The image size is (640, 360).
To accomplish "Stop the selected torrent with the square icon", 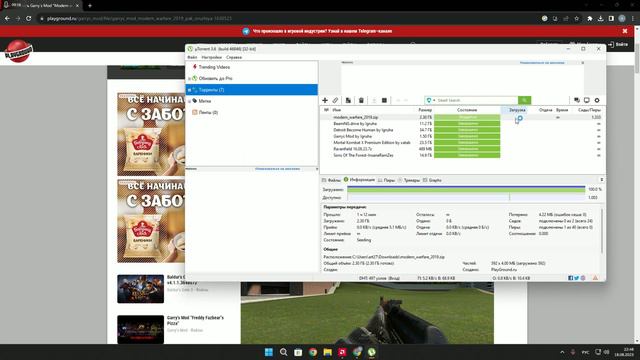I will tap(384, 100).
